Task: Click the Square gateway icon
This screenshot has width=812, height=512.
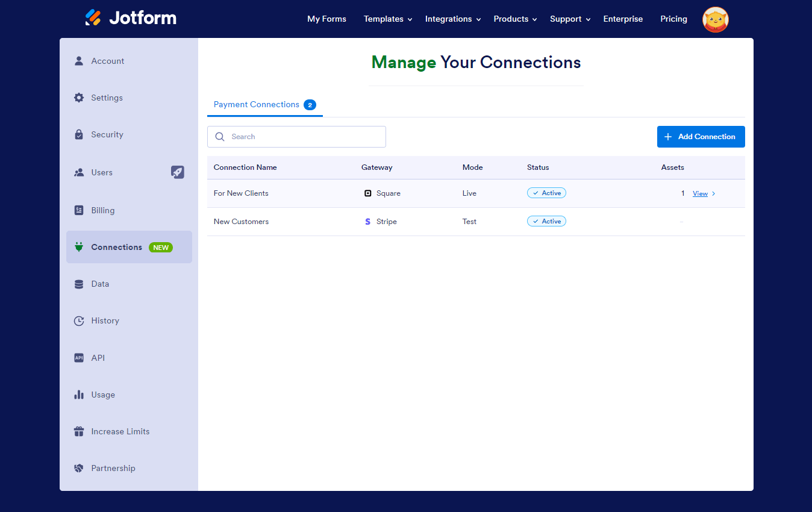Action: [368, 193]
